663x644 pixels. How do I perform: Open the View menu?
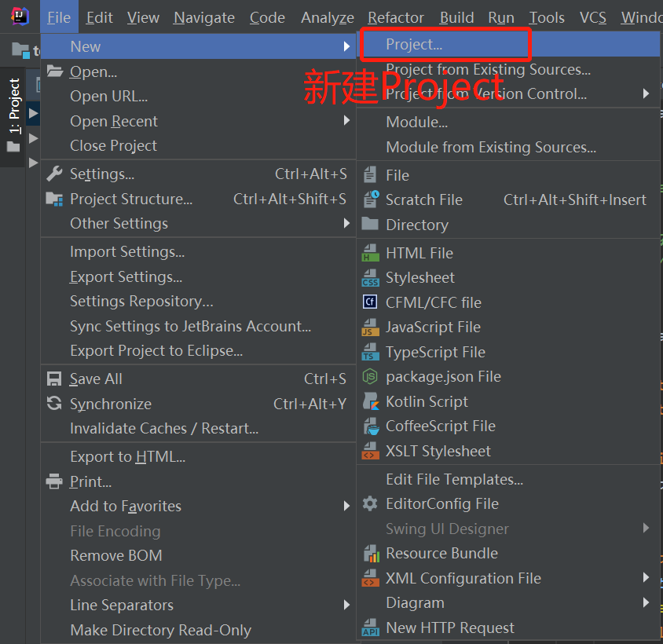coord(143,17)
